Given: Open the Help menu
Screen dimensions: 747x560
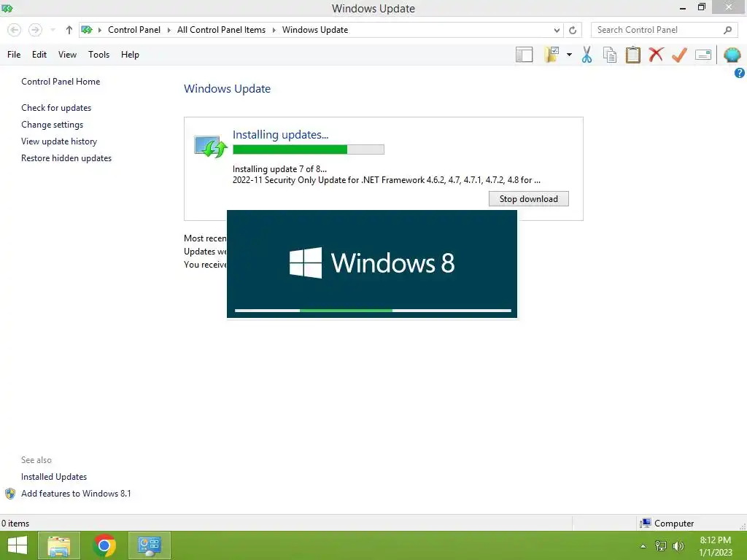Looking at the screenshot, I should click(x=130, y=55).
